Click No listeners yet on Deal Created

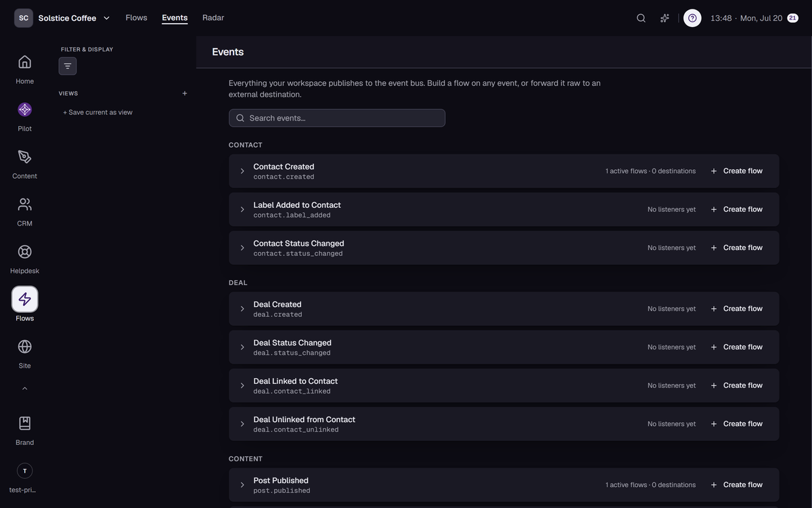click(x=671, y=309)
